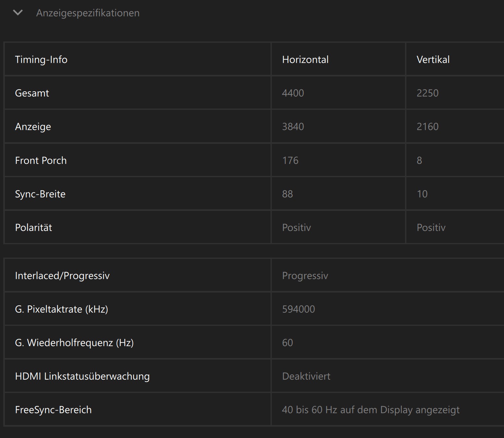The height and width of the screenshot is (438, 504).
Task: Click the Wiederholfrequenz value 60
Action: click(x=287, y=343)
